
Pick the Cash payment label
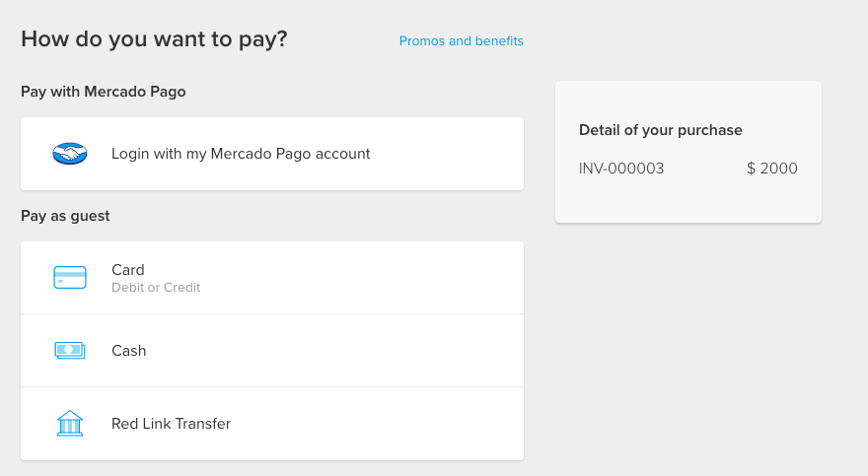coord(129,351)
